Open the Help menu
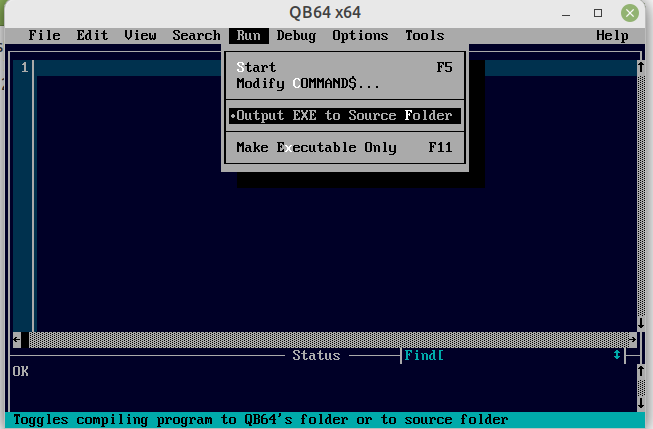This screenshot has width=653, height=429. click(612, 36)
